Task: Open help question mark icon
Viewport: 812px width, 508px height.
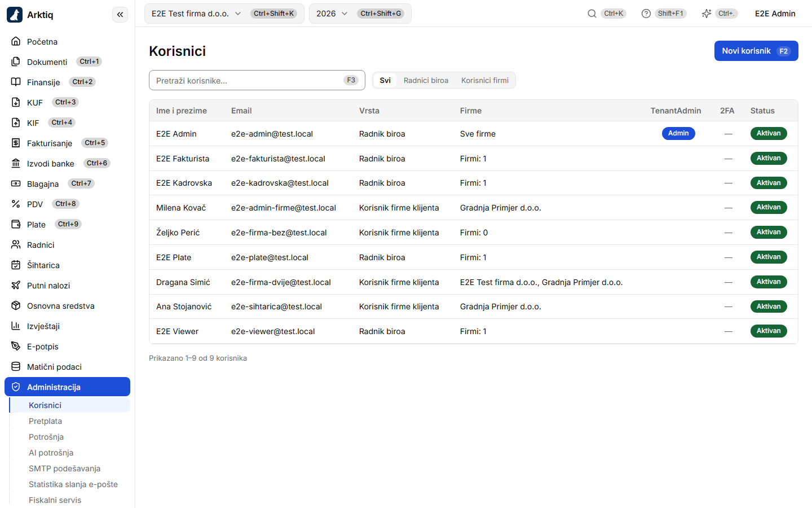Action: tap(646, 14)
